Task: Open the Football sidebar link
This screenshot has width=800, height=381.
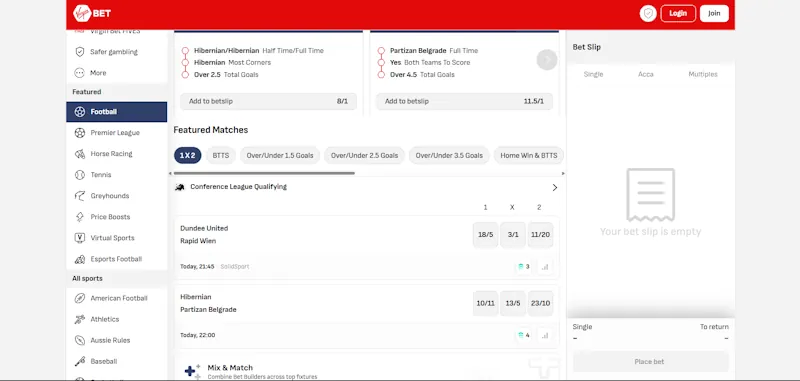Action: point(116,112)
